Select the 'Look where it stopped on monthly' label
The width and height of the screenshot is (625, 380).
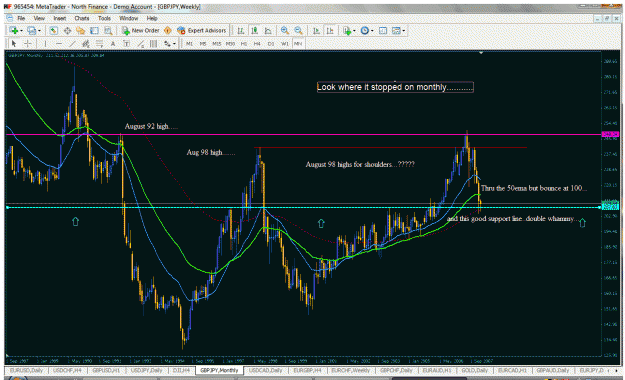[395, 87]
